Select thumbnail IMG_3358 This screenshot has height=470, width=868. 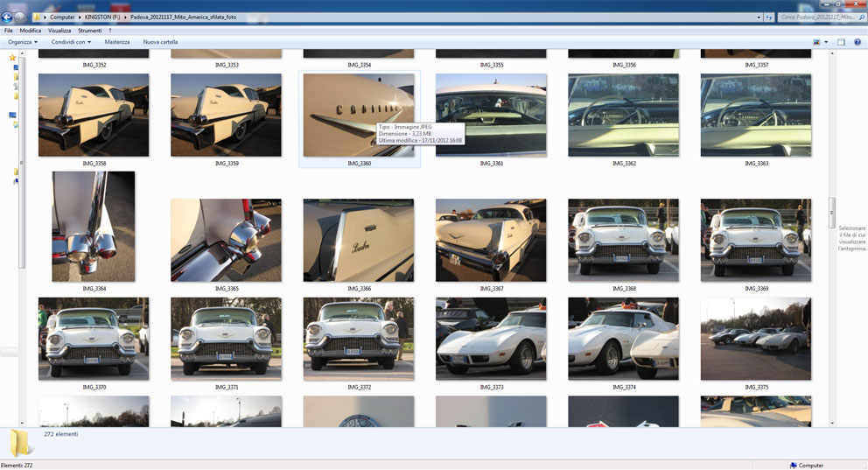click(94, 116)
